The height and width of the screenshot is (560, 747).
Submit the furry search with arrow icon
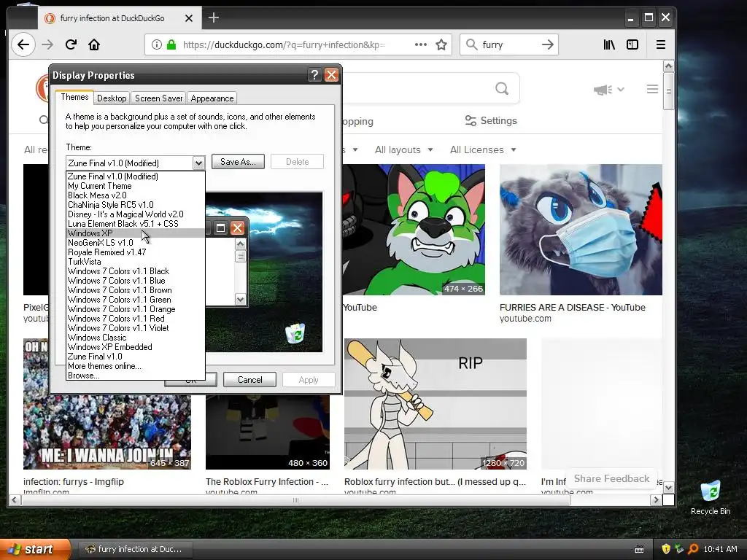click(x=547, y=44)
